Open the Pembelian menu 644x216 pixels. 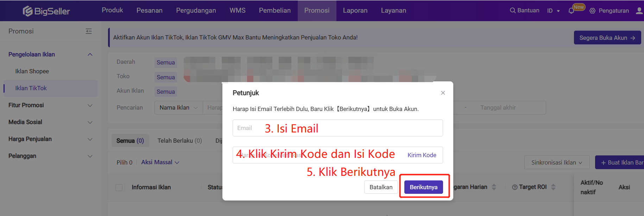(x=275, y=11)
